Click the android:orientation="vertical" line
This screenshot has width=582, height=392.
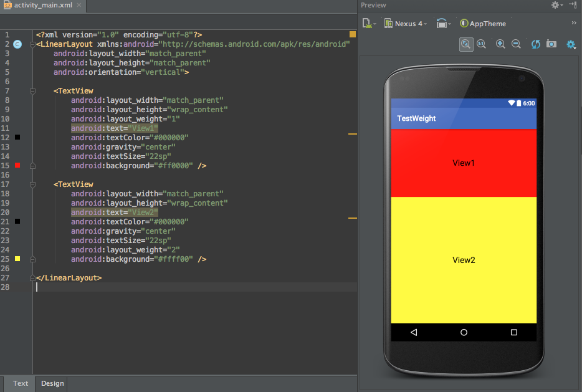tap(122, 72)
